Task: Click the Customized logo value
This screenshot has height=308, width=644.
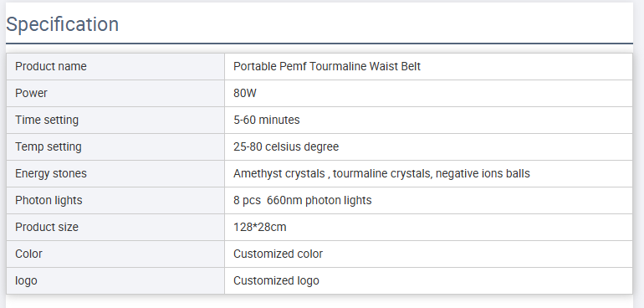Action: 276,280
